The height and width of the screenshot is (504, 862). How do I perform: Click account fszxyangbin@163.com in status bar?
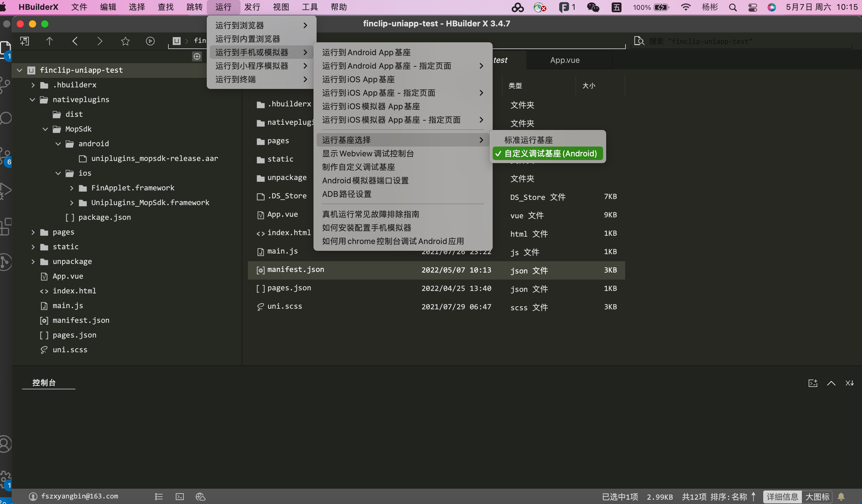79,496
